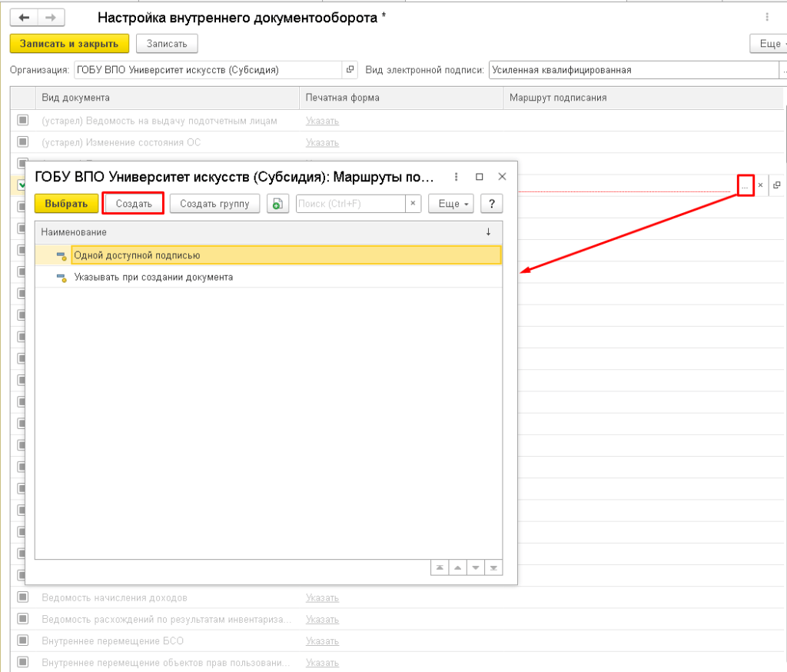Open the help question mark button
Image resolution: width=787 pixels, height=672 pixels.
tap(491, 204)
